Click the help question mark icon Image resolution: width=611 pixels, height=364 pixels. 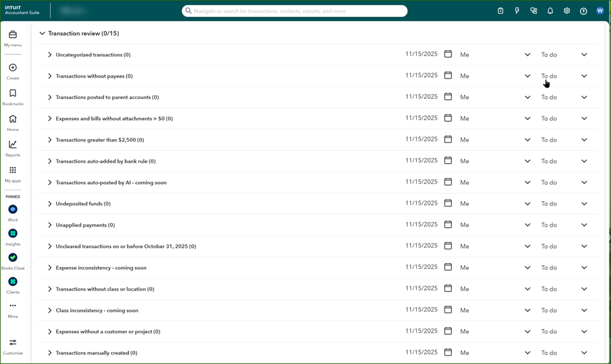(583, 11)
